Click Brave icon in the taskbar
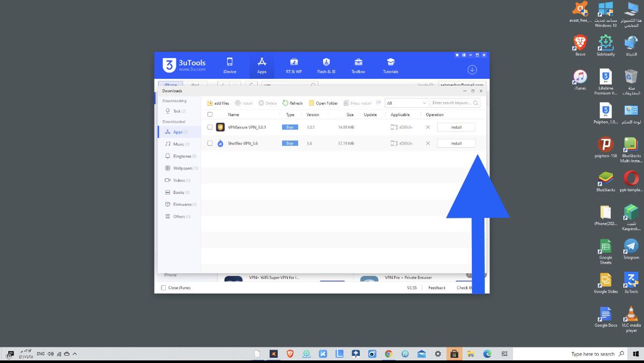The image size is (644, 363). pyautogui.click(x=290, y=354)
